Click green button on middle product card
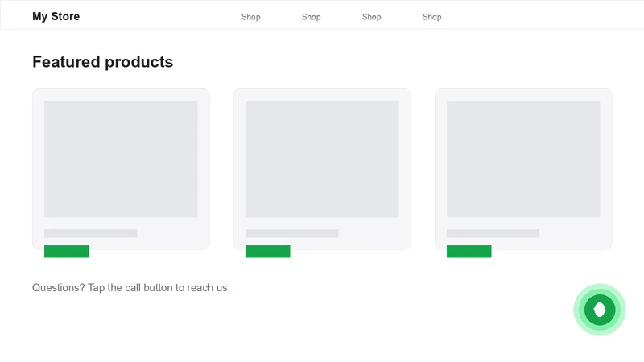The width and height of the screenshot is (644, 362). 268,252
